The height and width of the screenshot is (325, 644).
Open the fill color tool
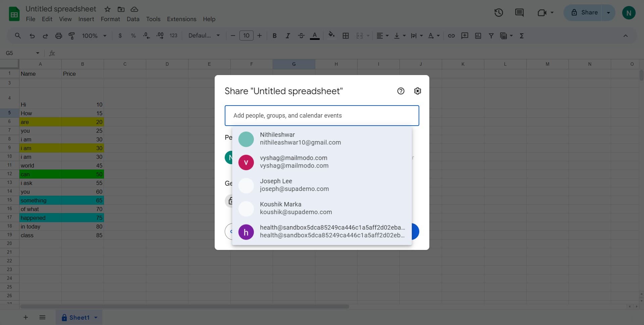(332, 36)
